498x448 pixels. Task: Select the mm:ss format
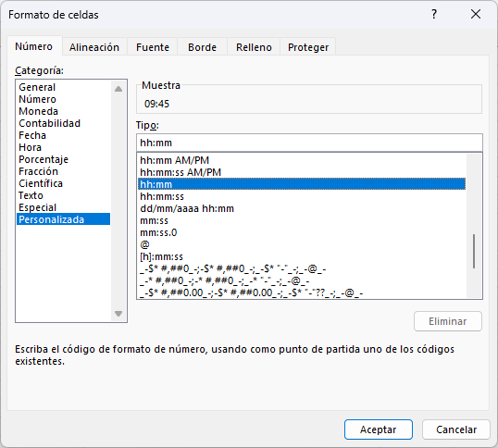302,220
